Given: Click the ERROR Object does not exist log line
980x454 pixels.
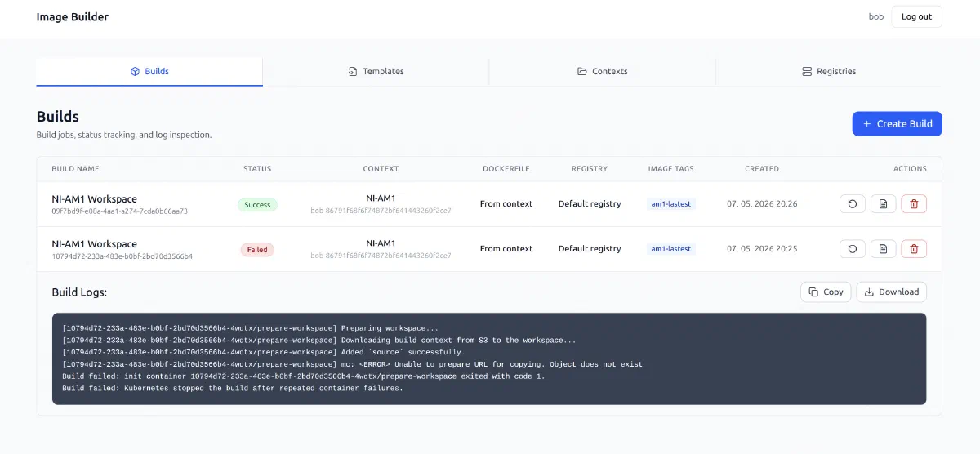Looking at the screenshot, I should [x=353, y=364].
